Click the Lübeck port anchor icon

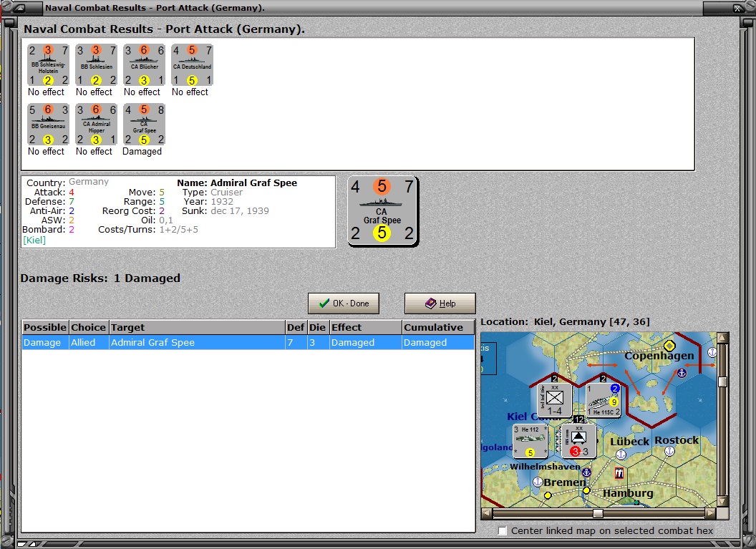621,454
